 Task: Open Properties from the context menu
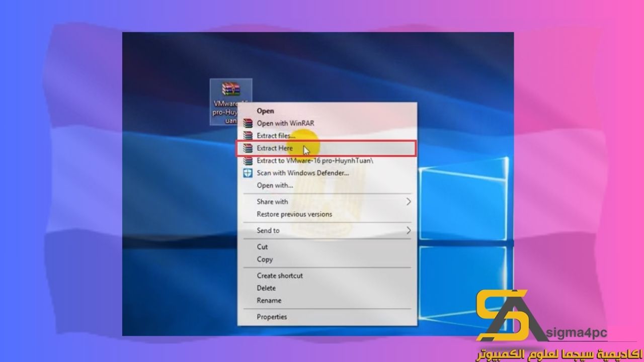(x=272, y=317)
